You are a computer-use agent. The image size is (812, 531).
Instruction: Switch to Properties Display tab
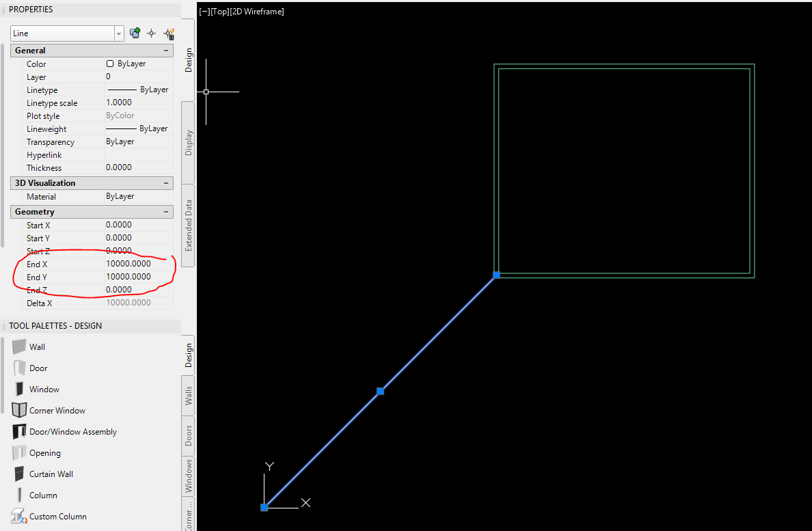[x=188, y=142]
